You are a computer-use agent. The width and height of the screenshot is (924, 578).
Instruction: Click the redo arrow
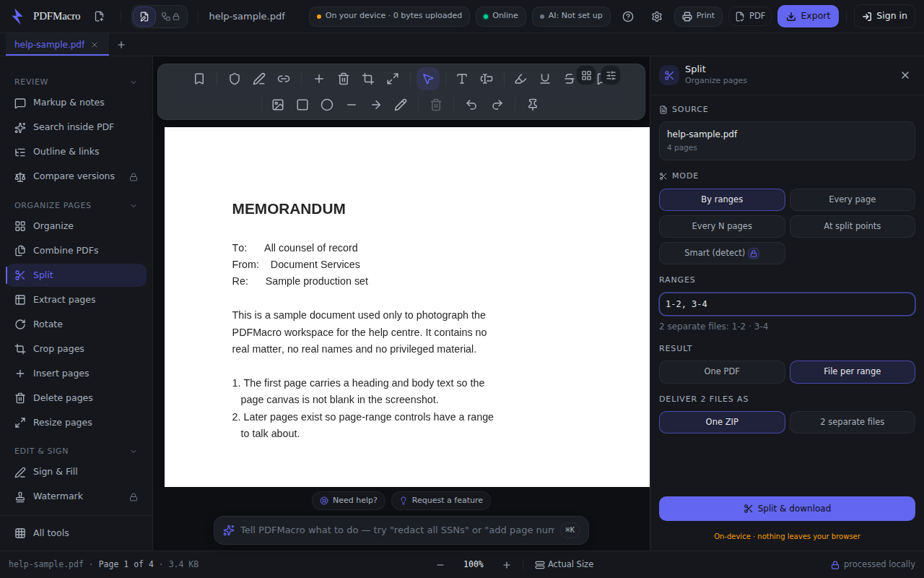tap(497, 105)
